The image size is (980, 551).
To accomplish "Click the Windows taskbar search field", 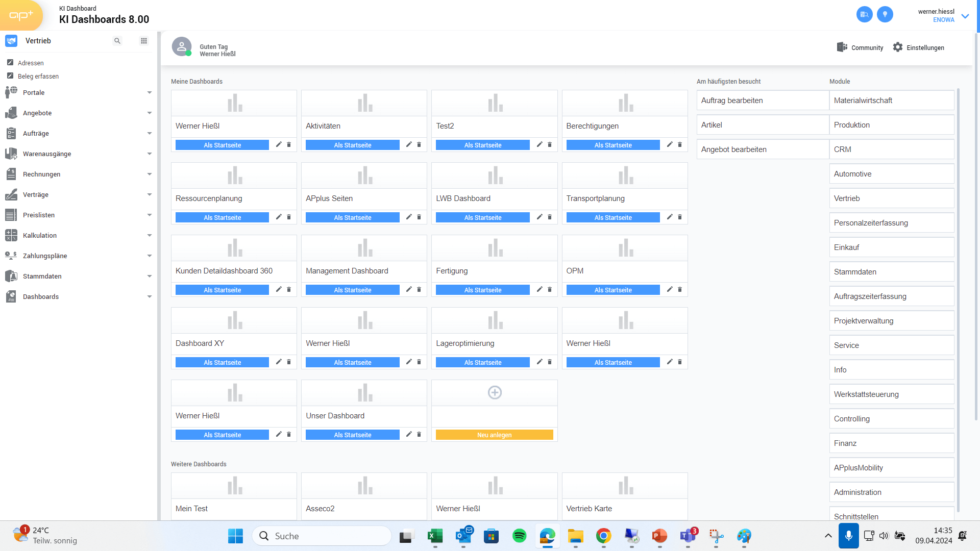I will coord(322,536).
